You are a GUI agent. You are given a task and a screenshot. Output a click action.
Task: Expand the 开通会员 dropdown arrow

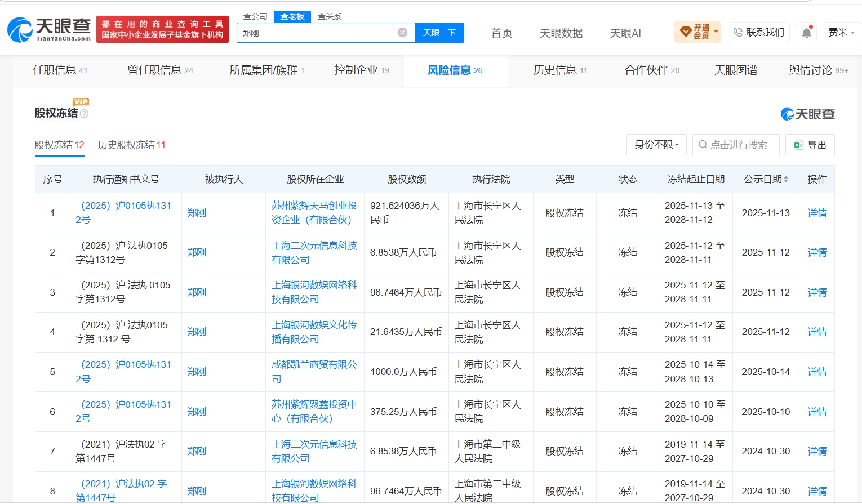[x=716, y=32]
